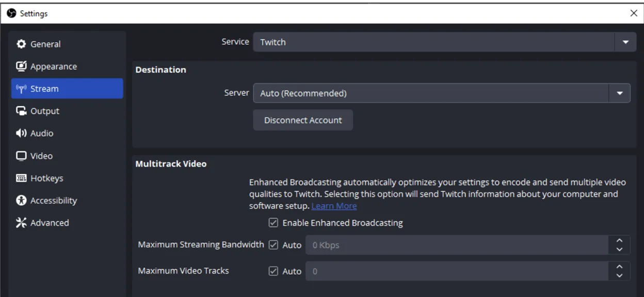Click the Maximum Streaming Bandwidth Kbps field
The width and height of the screenshot is (644, 297).
[457, 245]
